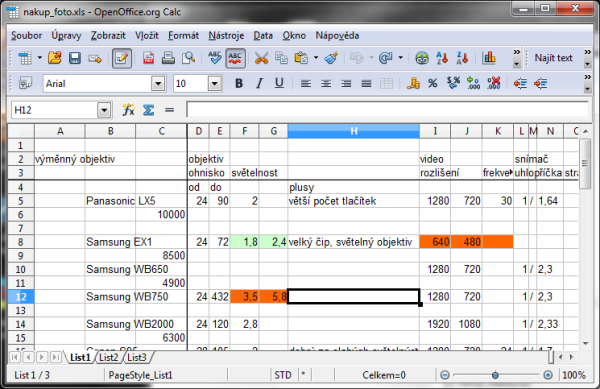600x389 pixels.
Task: Click the Format Paintbrush icon
Action: click(331, 59)
